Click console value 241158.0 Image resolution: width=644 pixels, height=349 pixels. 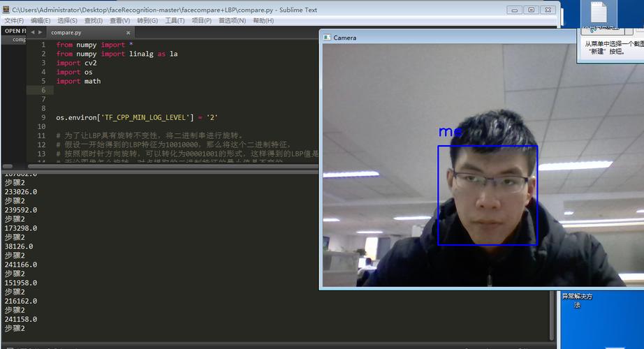pos(21,319)
